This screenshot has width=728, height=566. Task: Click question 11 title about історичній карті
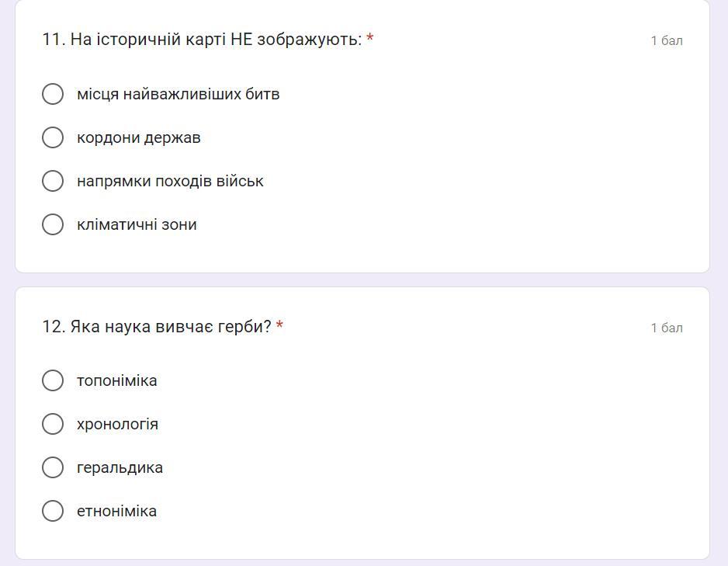[x=202, y=40]
